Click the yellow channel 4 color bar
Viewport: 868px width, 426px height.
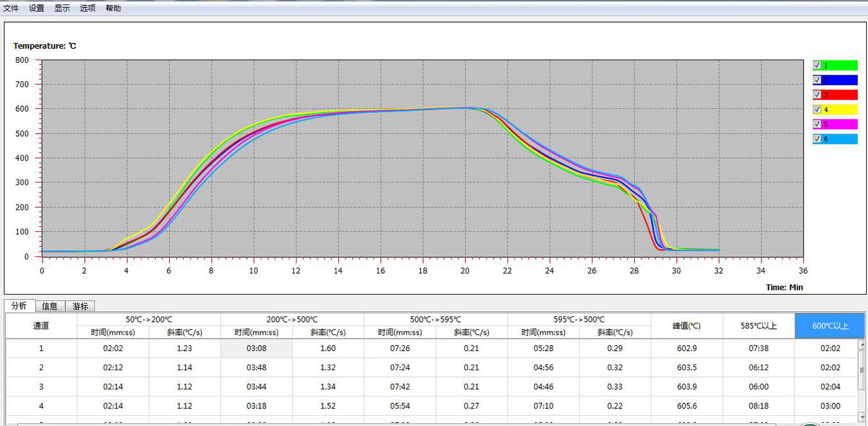point(840,110)
